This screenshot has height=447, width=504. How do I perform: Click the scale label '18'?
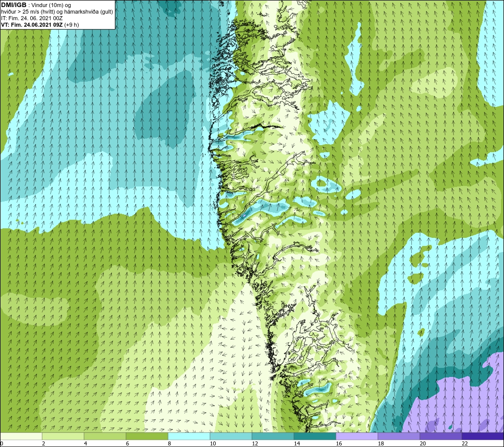pyautogui.click(x=381, y=444)
